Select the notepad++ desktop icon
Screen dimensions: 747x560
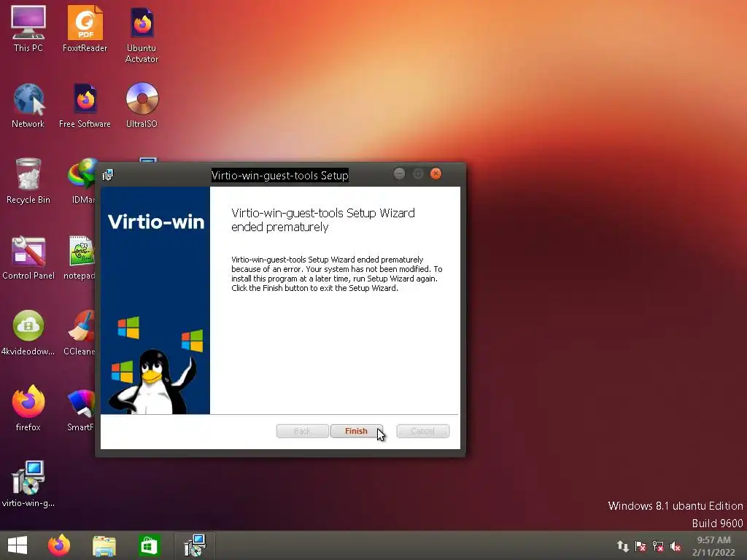point(80,257)
